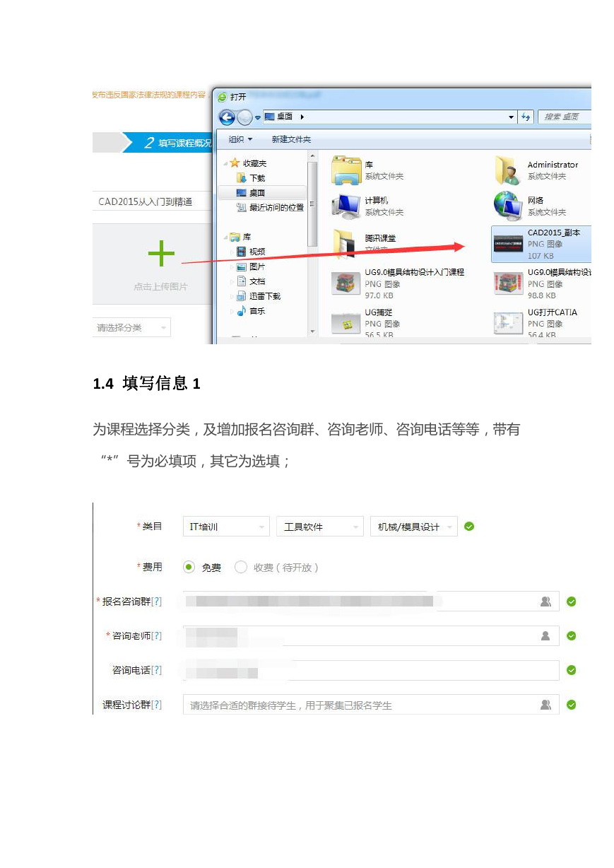Viewport: 614px width, 868px height.
Task: Click [?] help beside 课程讨论群
Action: coord(156,705)
